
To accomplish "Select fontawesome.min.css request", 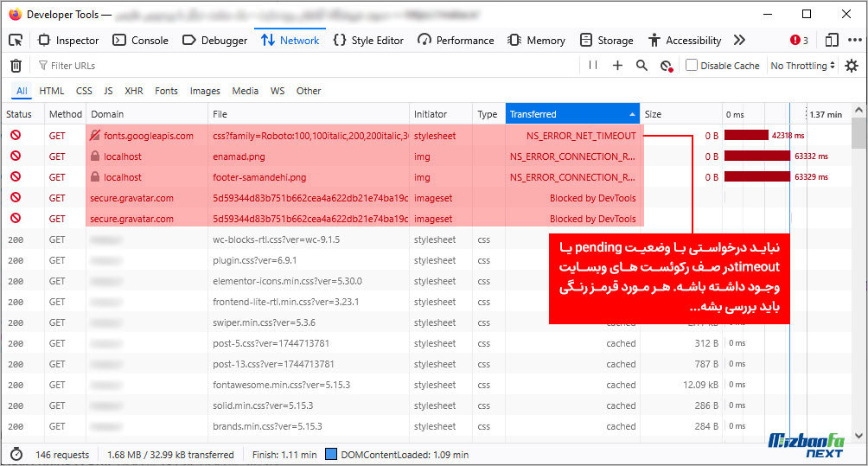I will pyautogui.click(x=426, y=385).
